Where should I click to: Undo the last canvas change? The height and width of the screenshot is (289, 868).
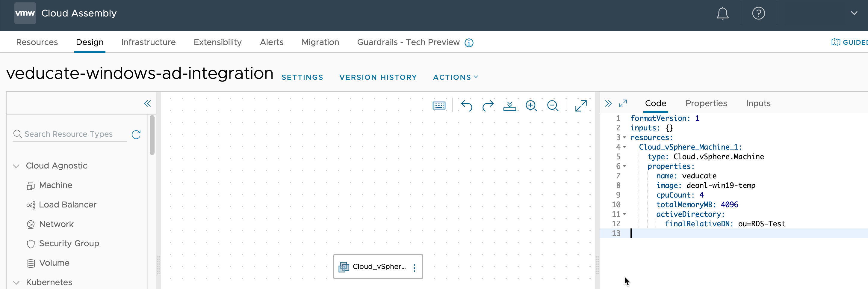467,106
